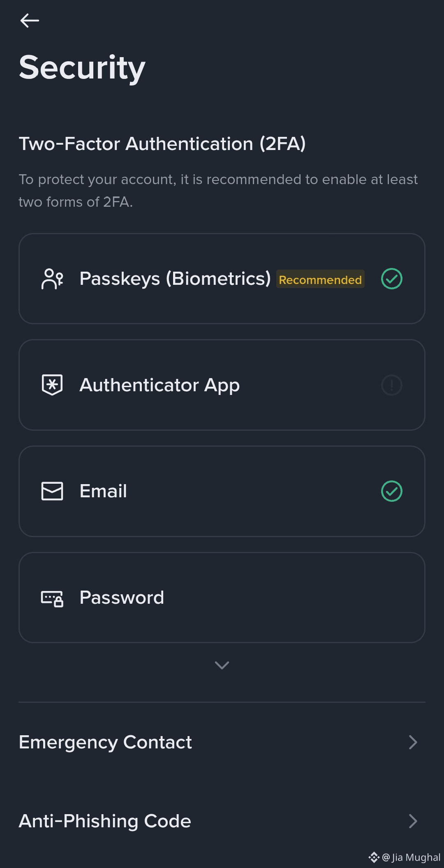
Task: Open Authenticator App setup
Action: pos(160,385)
